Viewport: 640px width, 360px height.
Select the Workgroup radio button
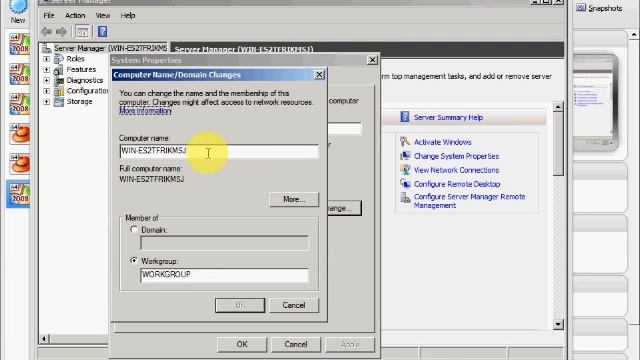134,260
